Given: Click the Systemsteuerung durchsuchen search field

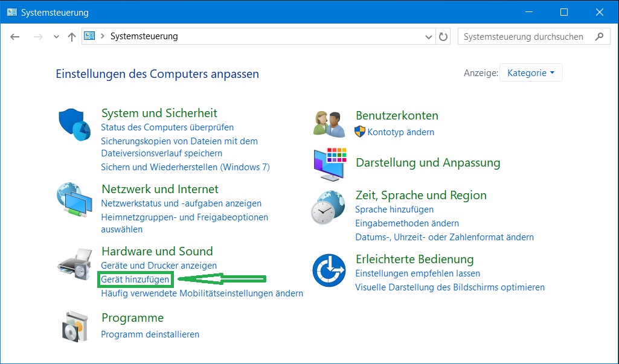Looking at the screenshot, I should click(x=534, y=36).
